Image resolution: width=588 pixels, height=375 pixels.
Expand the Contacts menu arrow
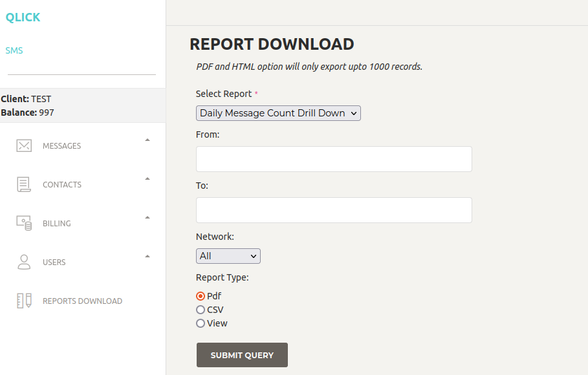[x=147, y=178]
